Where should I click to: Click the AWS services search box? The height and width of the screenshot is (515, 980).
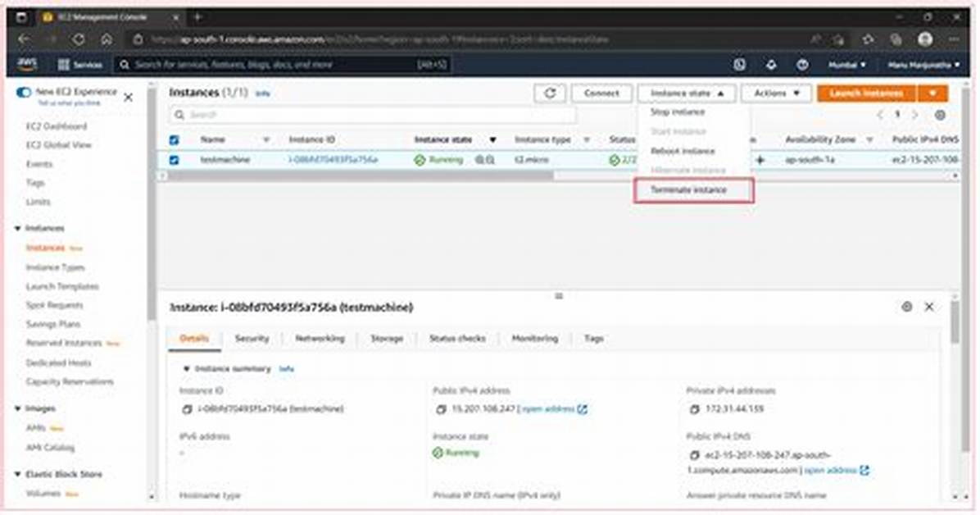[x=282, y=65]
